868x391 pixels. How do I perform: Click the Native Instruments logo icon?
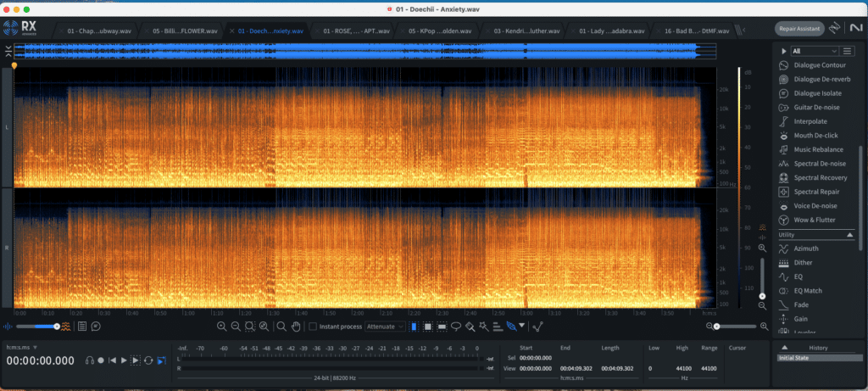tap(854, 28)
